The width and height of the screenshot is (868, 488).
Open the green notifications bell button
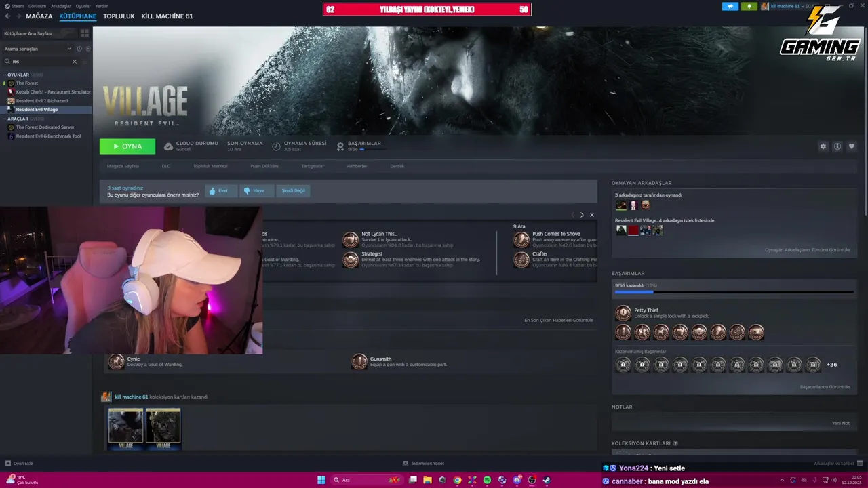749,6
